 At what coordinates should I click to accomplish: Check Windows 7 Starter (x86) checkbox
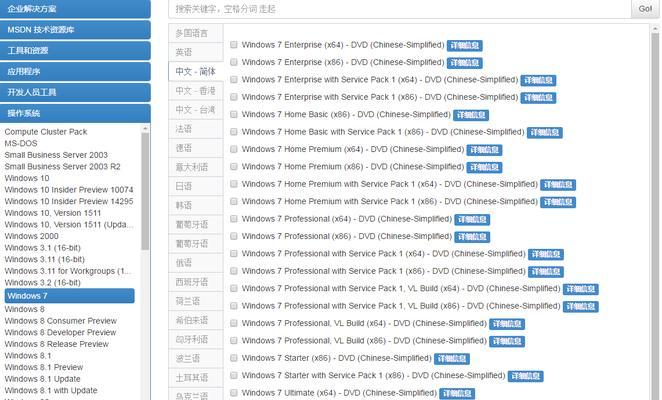coord(233,358)
